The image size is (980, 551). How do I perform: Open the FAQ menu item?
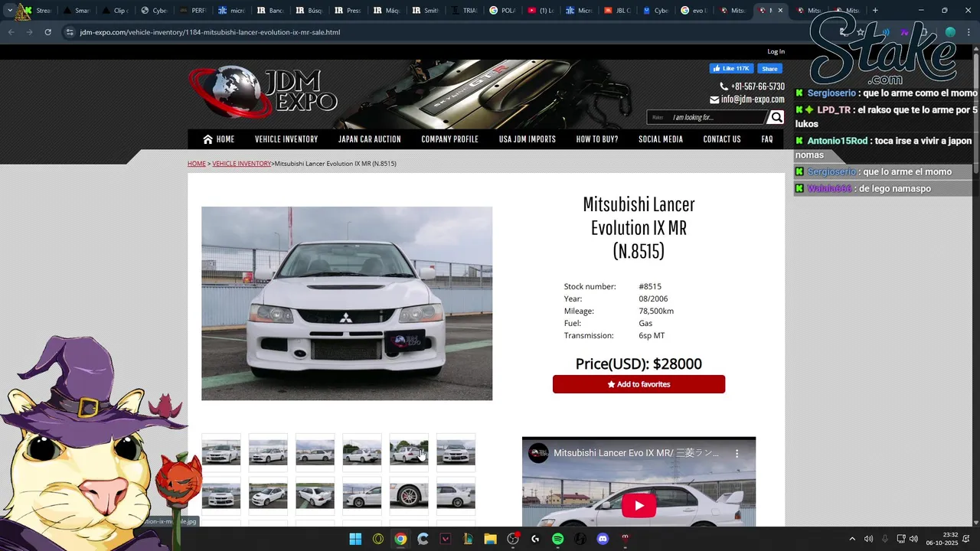[x=767, y=139]
